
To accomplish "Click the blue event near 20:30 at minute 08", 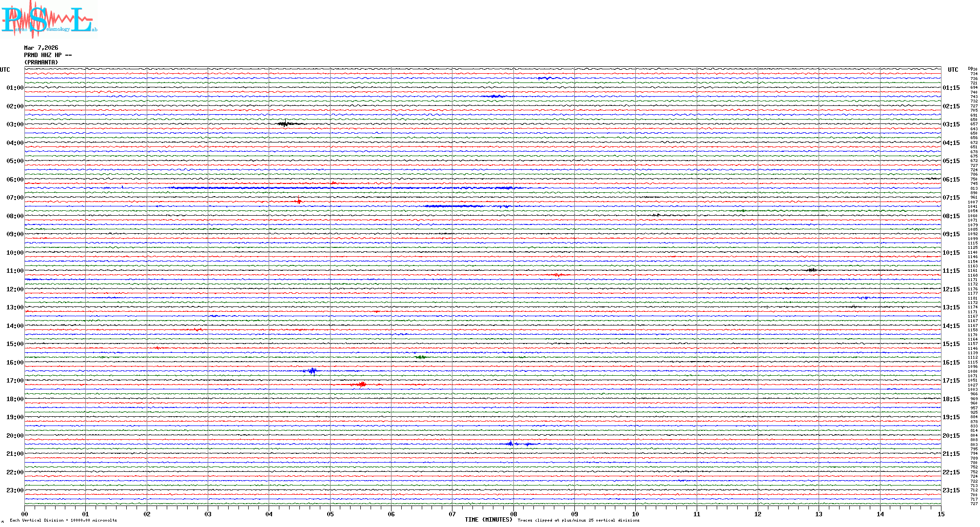I will tap(510, 444).
